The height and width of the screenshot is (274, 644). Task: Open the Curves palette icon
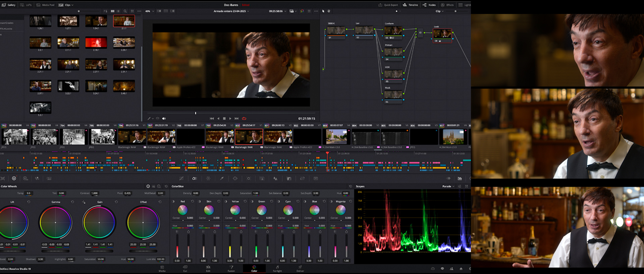click(181, 178)
